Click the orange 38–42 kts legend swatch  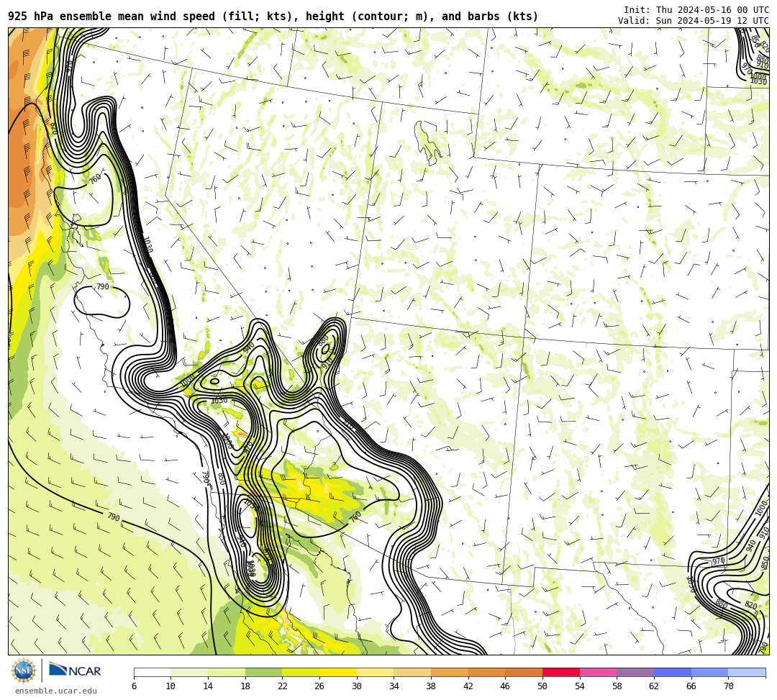coord(450,672)
